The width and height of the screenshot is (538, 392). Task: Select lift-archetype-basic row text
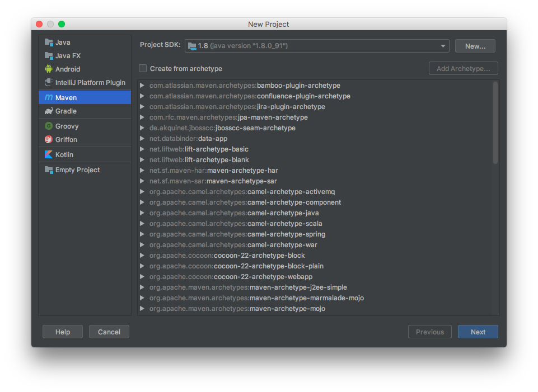(x=199, y=149)
